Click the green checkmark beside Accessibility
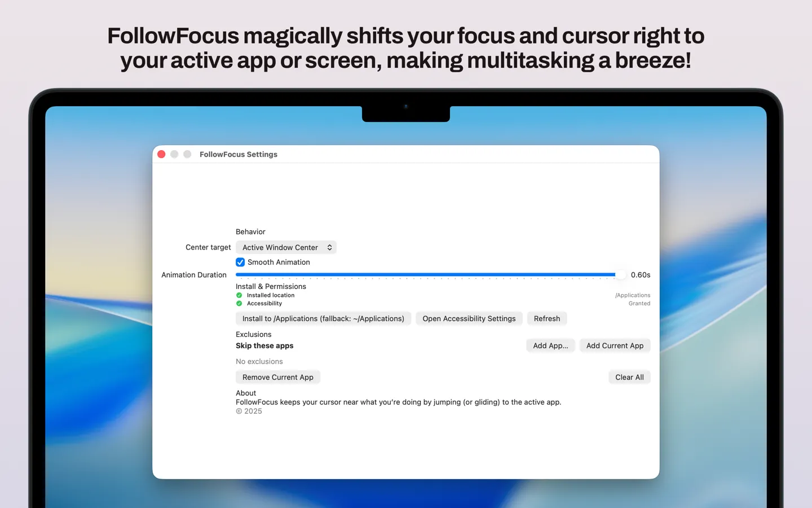The height and width of the screenshot is (508, 812). tap(239, 303)
